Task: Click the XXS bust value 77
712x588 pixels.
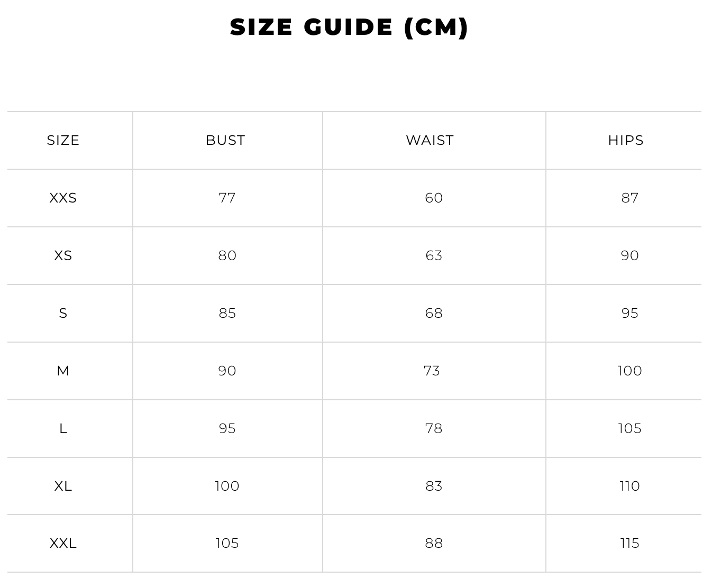Action: tap(227, 198)
